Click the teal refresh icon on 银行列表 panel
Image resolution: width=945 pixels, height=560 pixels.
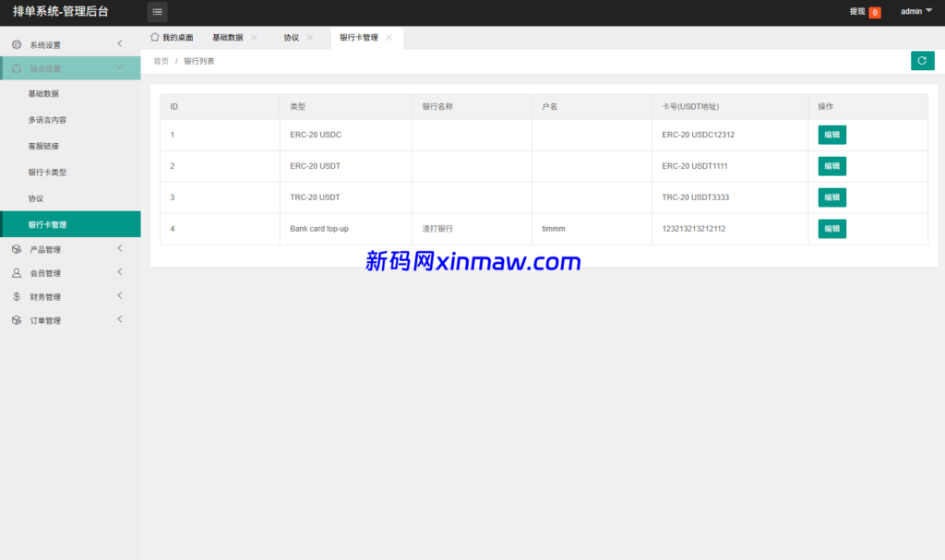[x=923, y=60]
